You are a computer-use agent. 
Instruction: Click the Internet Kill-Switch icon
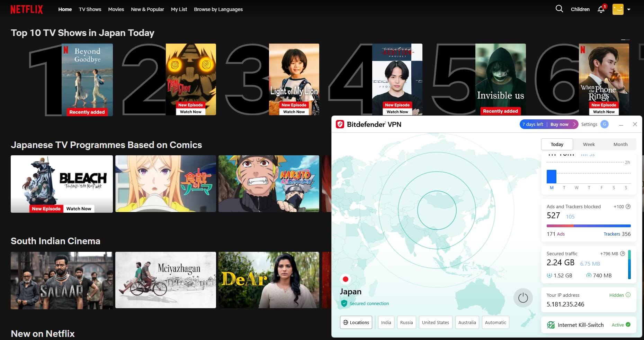pyautogui.click(x=551, y=325)
